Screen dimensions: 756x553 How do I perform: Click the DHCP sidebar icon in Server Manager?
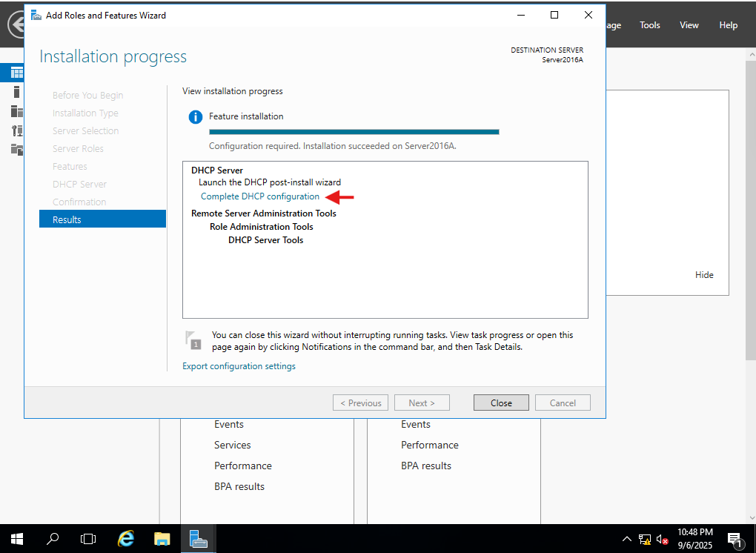coord(16,130)
